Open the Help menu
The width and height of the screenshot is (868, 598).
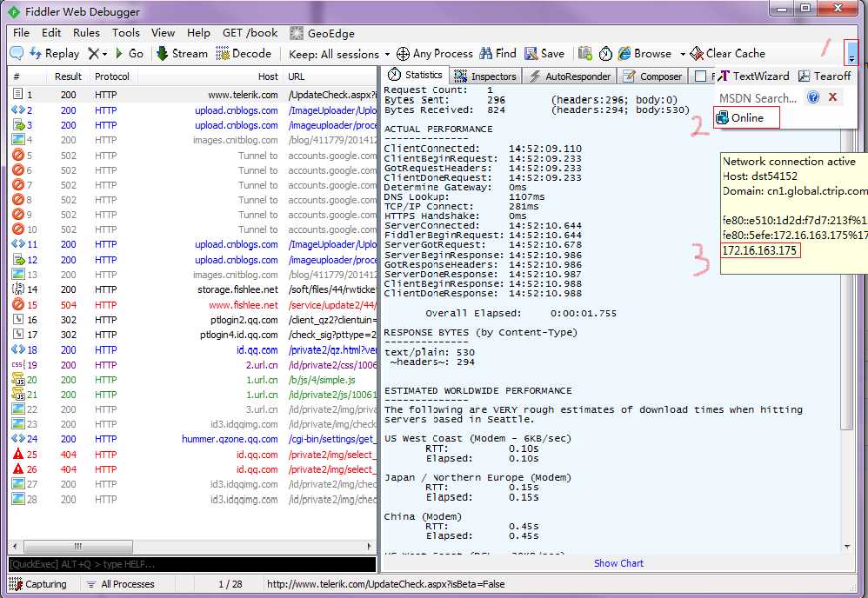(198, 33)
